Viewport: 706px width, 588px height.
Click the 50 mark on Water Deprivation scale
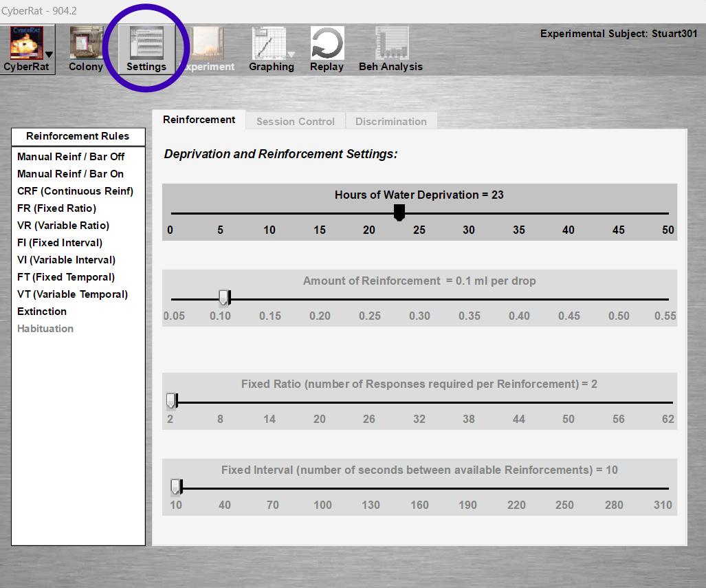pyautogui.click(x=668, y=230)
